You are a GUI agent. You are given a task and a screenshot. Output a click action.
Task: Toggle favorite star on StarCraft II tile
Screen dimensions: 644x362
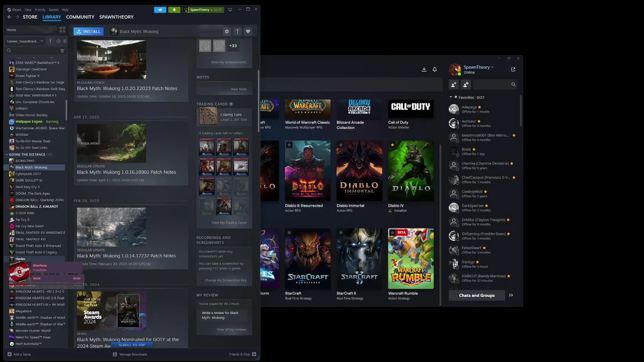(341, 233)
